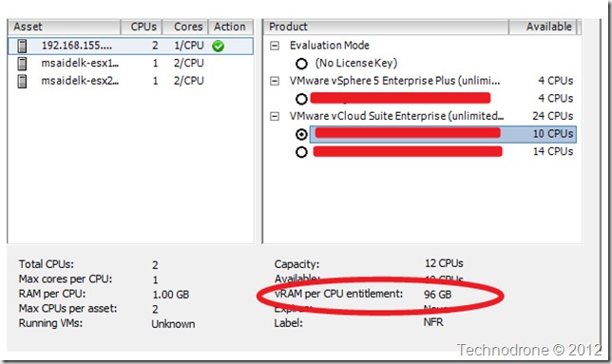This screenshot has width=612, height=364.
Task: Click the Action column header
Action: coord(230,27)
